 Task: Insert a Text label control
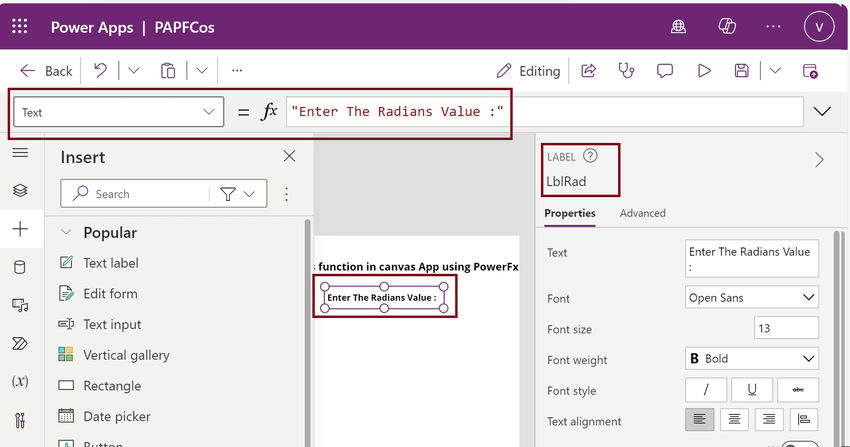[110, 263]
